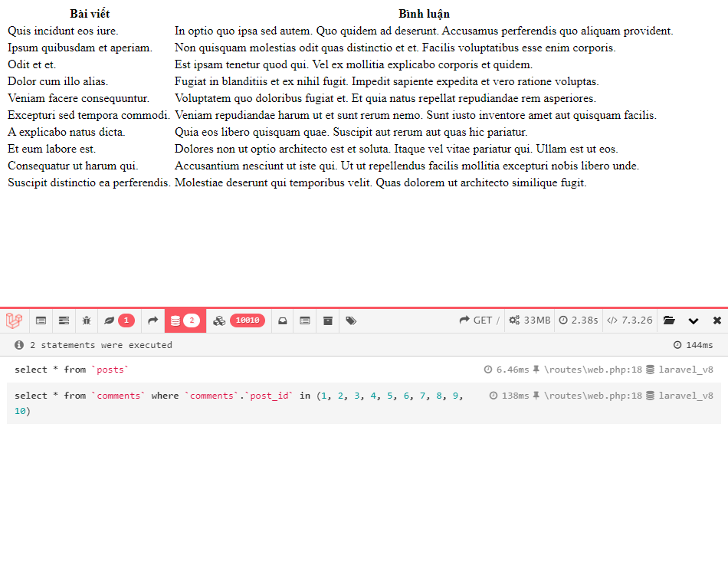Click comment starting 'Veniam repudiandae harum'
Screen dimensions: 728x562
(x=415, y=115)
